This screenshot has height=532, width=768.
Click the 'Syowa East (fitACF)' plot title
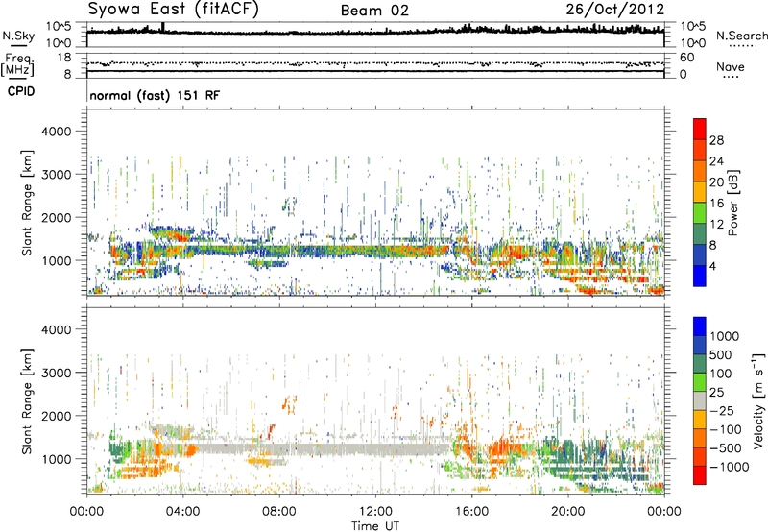[174, 10]
